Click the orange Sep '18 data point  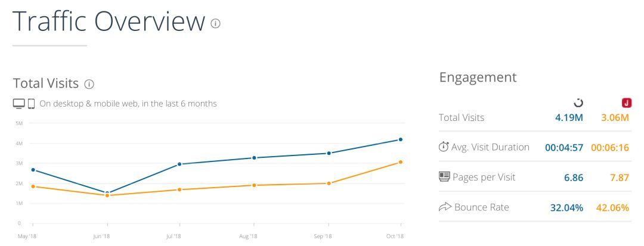click(327, 183)
